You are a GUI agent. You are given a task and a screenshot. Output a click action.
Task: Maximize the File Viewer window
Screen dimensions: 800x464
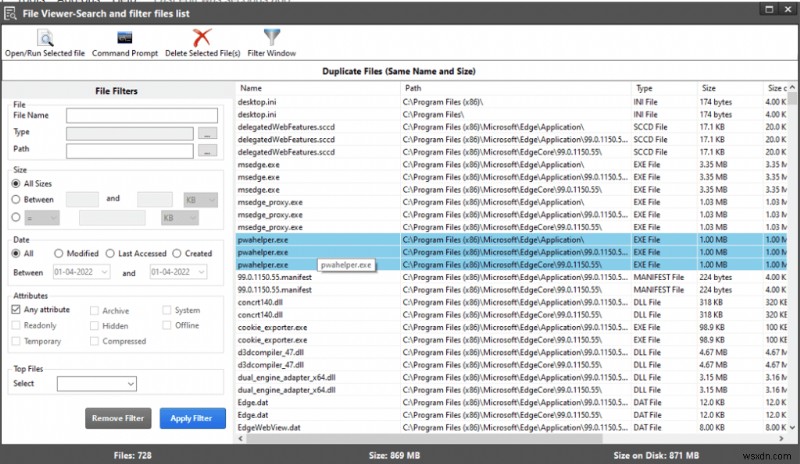(x=769, y=9)
